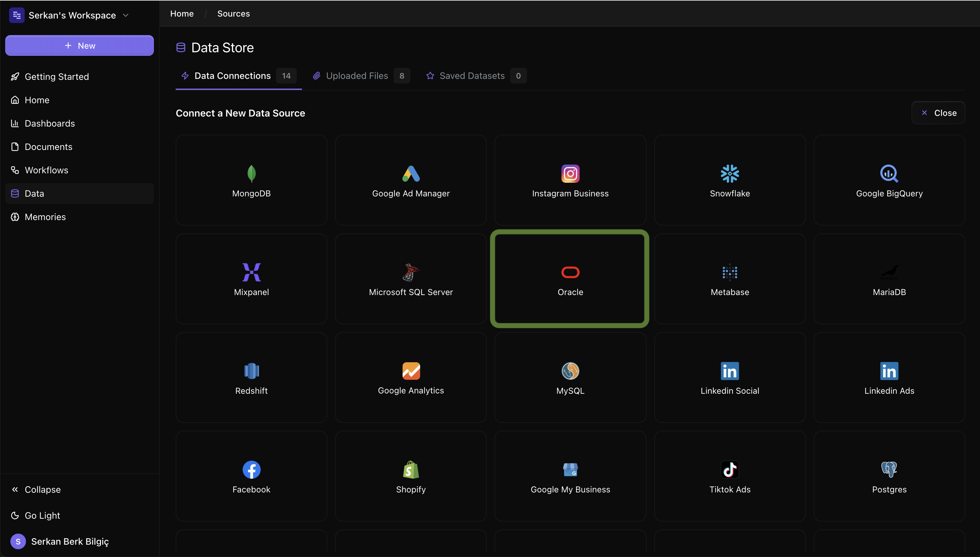Select the Facebook logo
Screen dimensions: 980x557
coord(251,470)
